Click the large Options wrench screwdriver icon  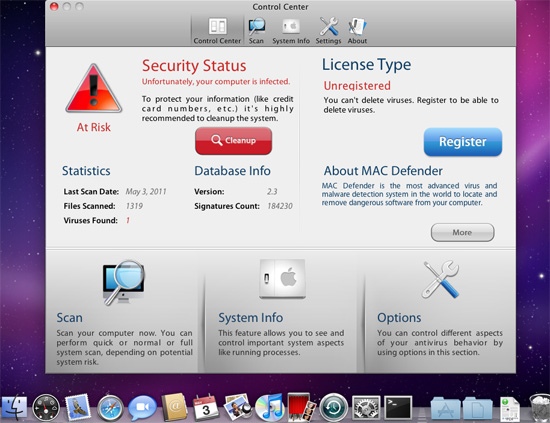[441, 280]
